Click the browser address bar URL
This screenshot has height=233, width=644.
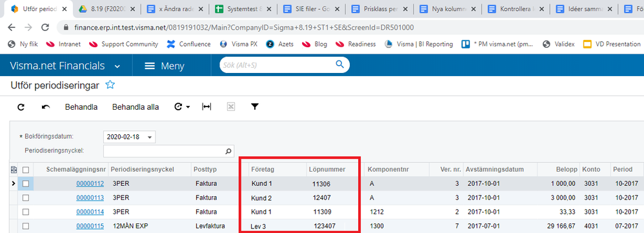click(x=244, y=28)
